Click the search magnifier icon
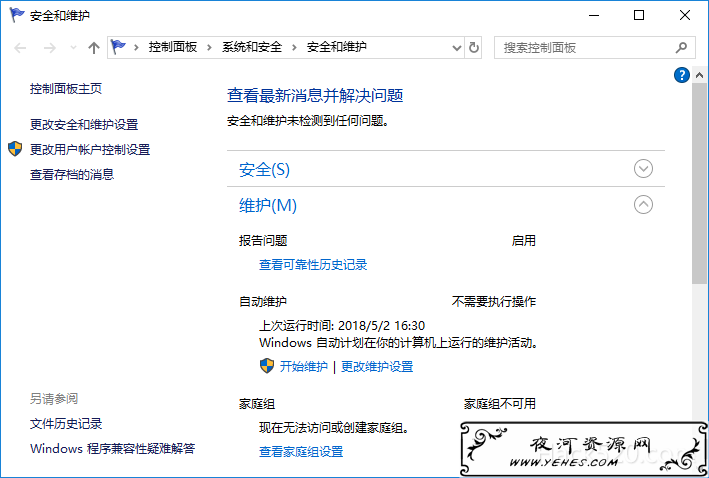This screenshot has height=478, width=709. 681,47
